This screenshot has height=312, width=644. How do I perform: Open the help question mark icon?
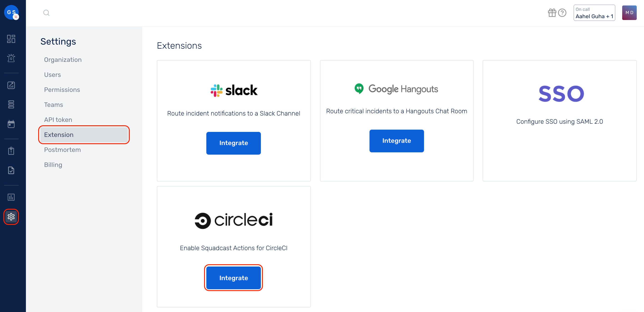[562, 13]
